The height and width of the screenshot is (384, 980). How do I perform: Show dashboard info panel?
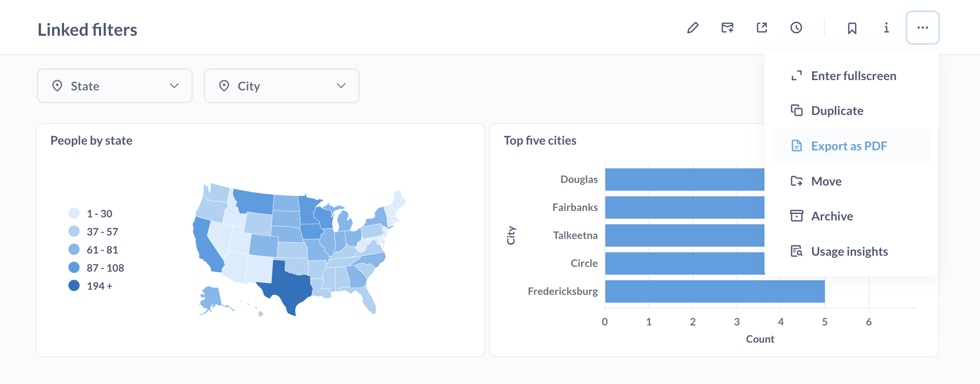pyautogui.click(x=886, y=28)
